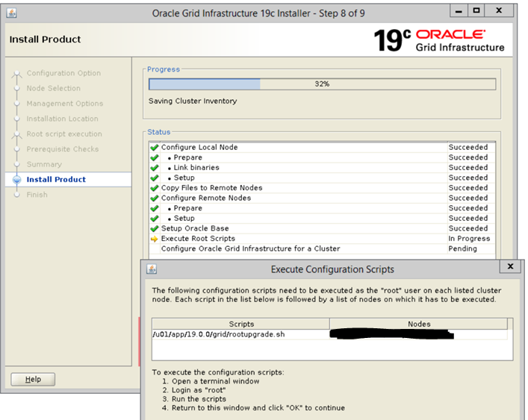Open the Help button

33,379
